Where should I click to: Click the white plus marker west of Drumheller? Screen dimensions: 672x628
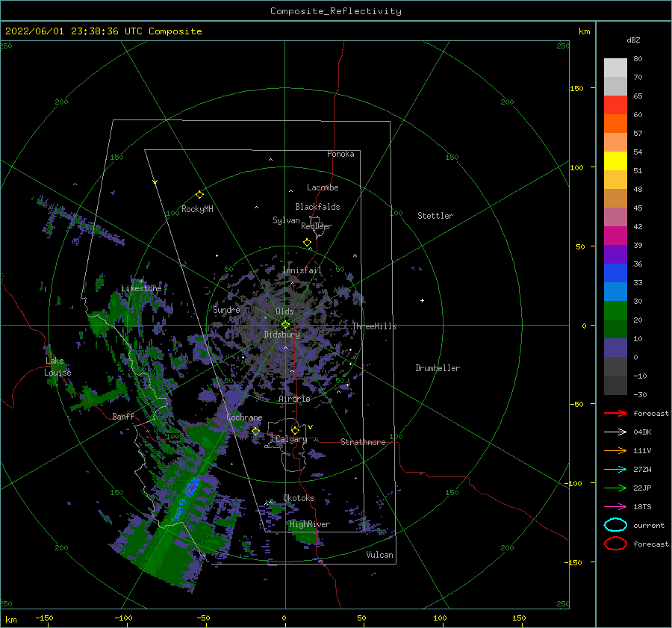pos(422,300)
